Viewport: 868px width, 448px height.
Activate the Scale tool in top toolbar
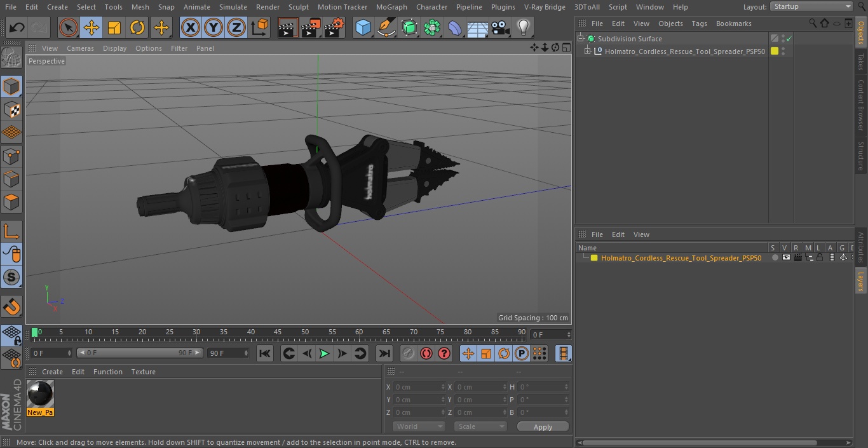coord(114,27)
